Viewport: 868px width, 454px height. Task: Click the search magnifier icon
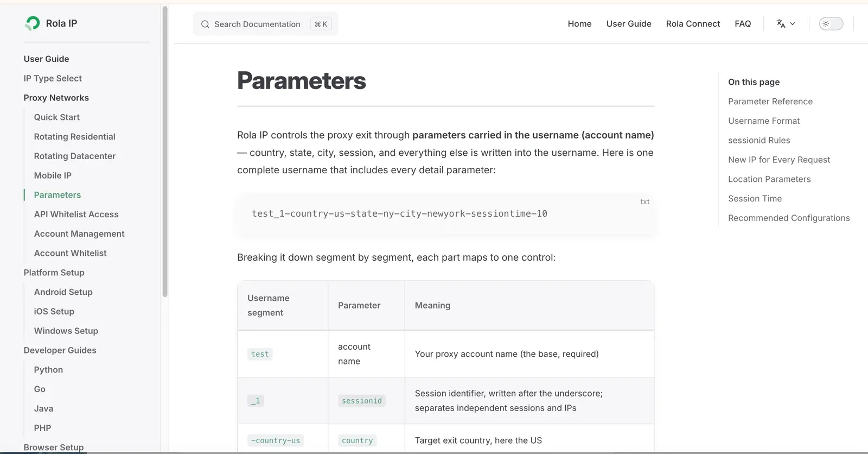point(205,24)
